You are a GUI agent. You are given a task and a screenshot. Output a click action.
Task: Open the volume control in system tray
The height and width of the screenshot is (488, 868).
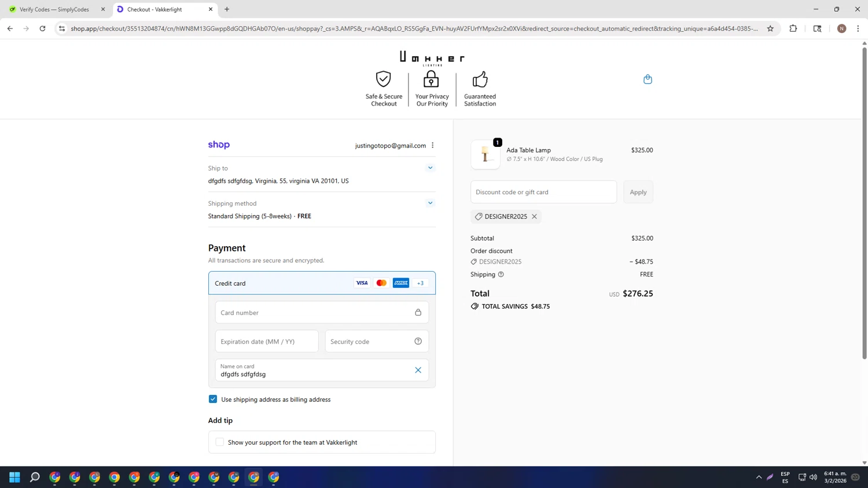click(813, 477)
